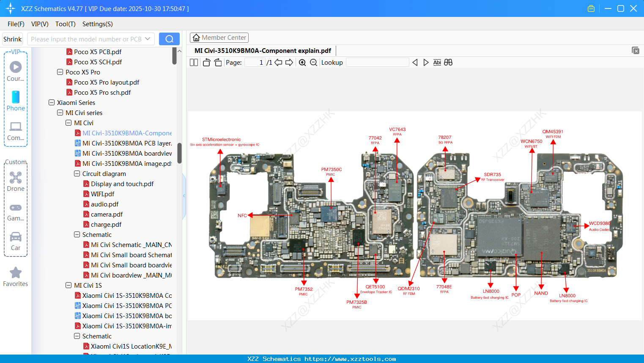Screen dimensions: 644x363
Task: Rotate the PDF counterclockwise
Action: tap(206, 62)
